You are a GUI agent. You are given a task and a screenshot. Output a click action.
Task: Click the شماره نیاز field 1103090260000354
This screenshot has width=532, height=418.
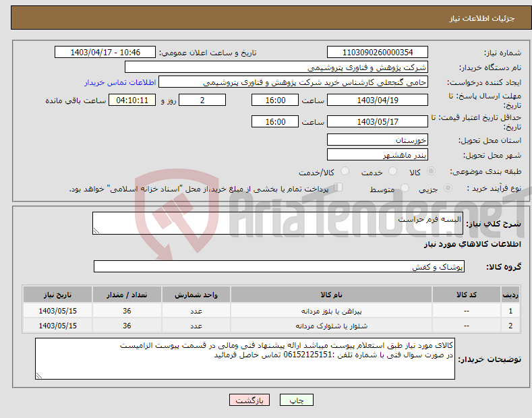(x=378, y=53)
